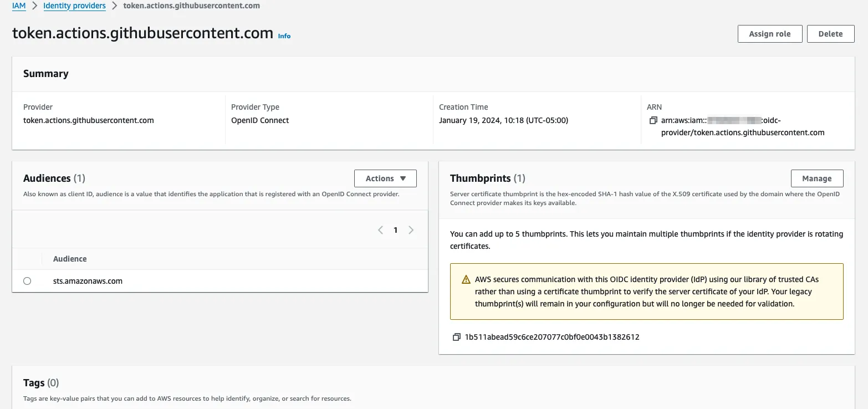
Task: Click the Audiences (1) heading
Action: click(x=54, y=178)
